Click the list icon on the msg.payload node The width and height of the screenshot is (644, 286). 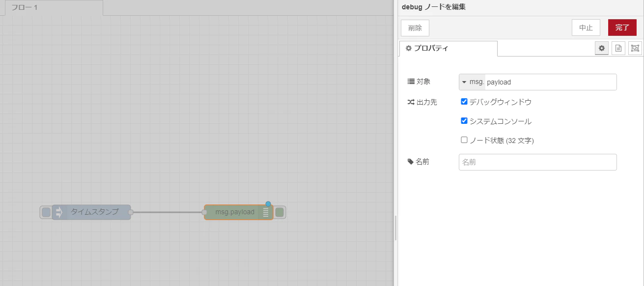tap(266, 212)
